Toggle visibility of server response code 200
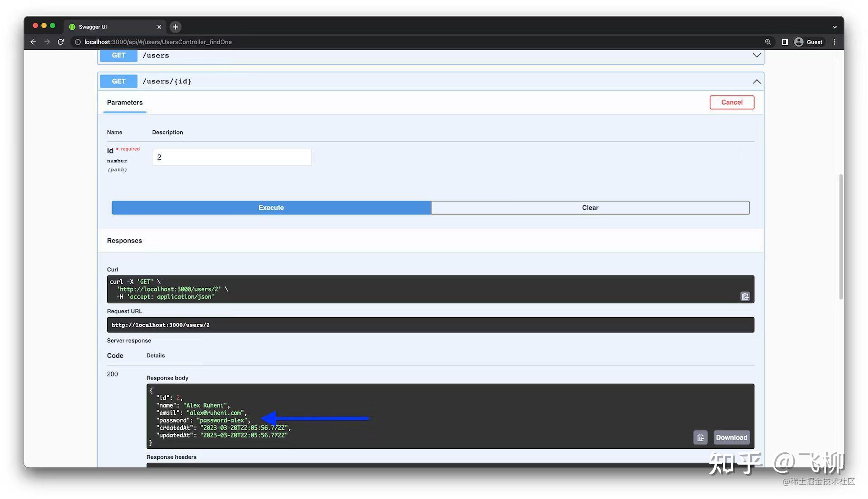Image resolution: width=868 pixels, height=499 pixels. click(112, 374)
